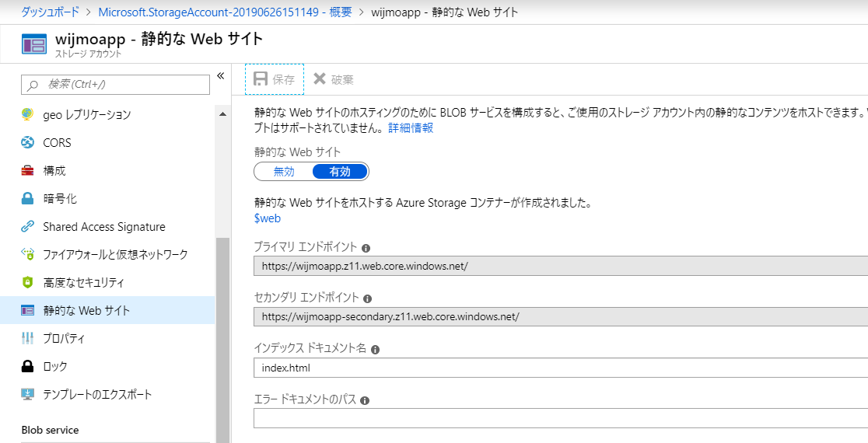Click the ストレージ アカウント subtitle
The height and width of the screenshot is (443, 868).
click(88, 54)
